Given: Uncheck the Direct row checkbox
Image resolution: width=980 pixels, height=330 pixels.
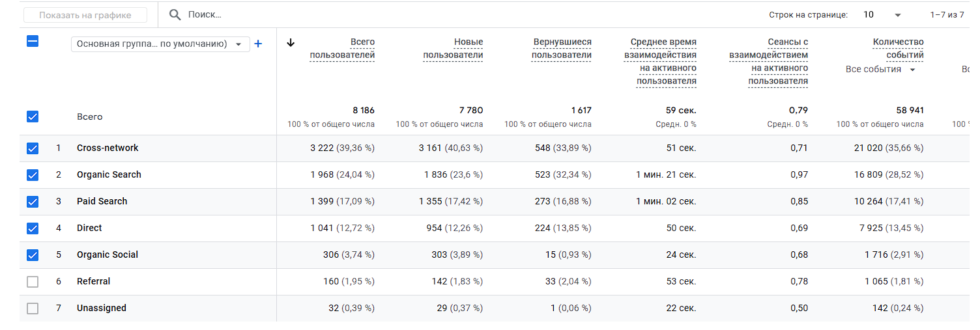Looking at the screenshot, I should [33, 228].
